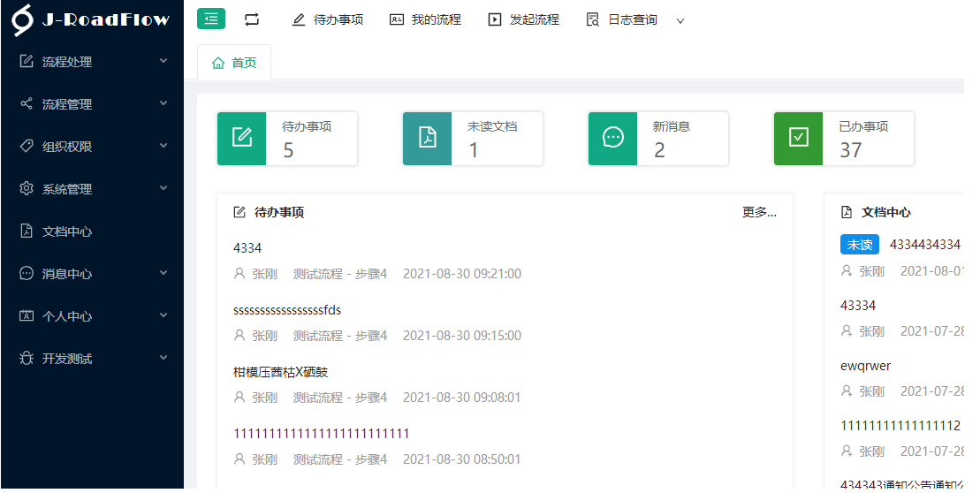Click user icon beside 张刚 under 4334
This screenshot has height=493, width=980.
click(239, 274)
